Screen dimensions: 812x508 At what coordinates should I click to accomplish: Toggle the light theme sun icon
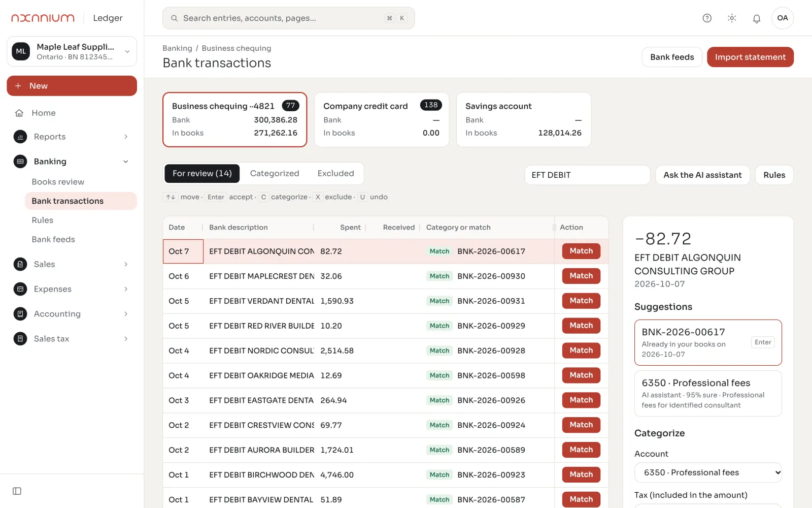click(x=732, y=18)
